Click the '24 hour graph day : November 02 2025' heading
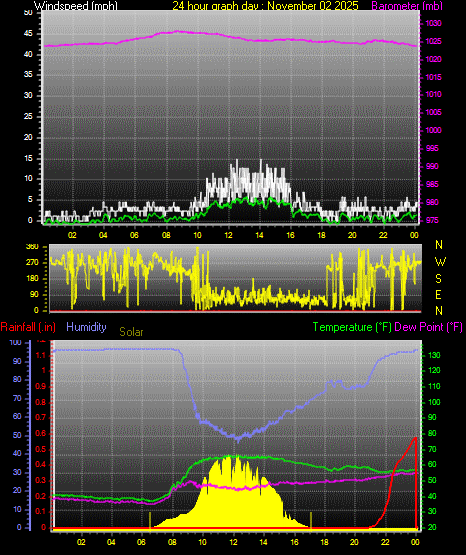Viewport: 466px width, 555px height. [265, 6]
